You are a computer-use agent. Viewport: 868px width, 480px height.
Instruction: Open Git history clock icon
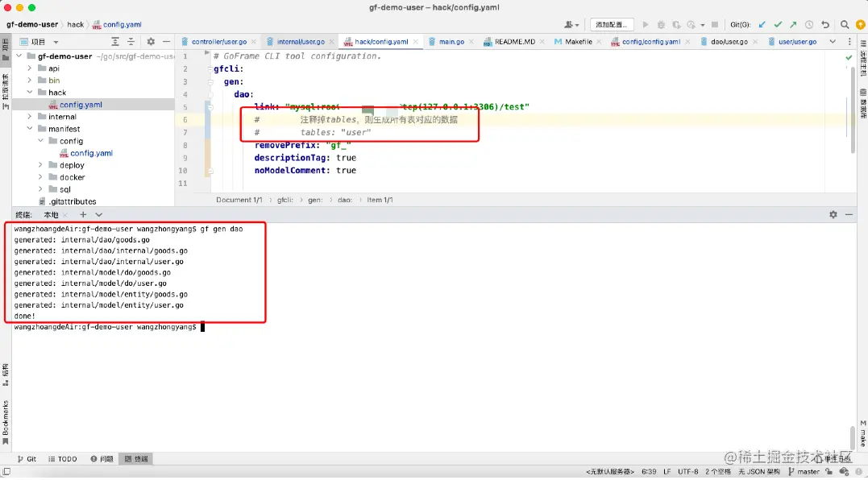point(809,24)
